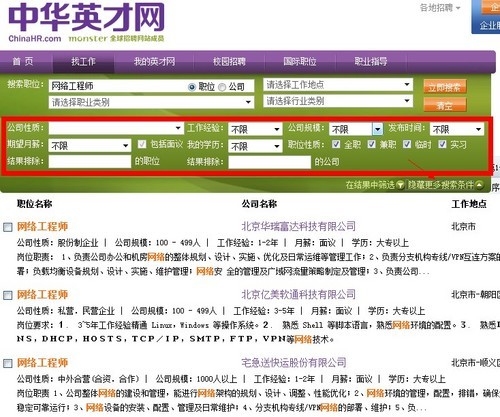Open 北京华瑞富达科技有限公司 company link
The image size is (500, 417).
point(298,226)
